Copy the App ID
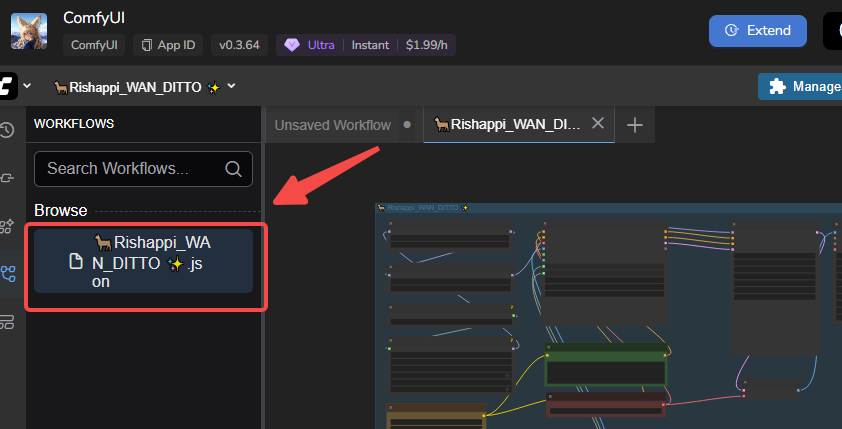This screenshot has width=842, height=429. pos(169,45)
